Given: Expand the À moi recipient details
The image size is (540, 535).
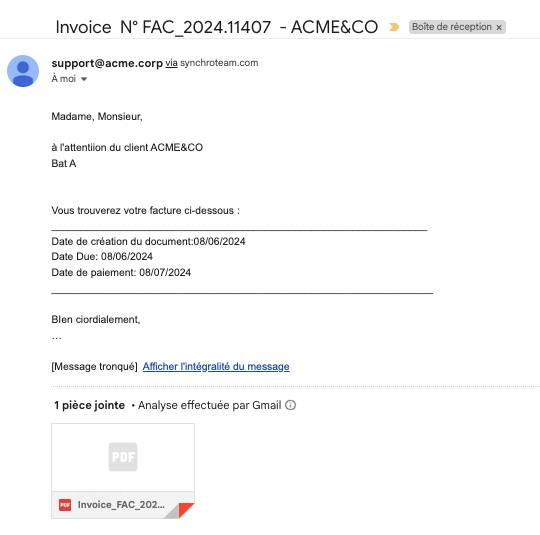Looking at the screenshot, I should [x=84, y=79].
